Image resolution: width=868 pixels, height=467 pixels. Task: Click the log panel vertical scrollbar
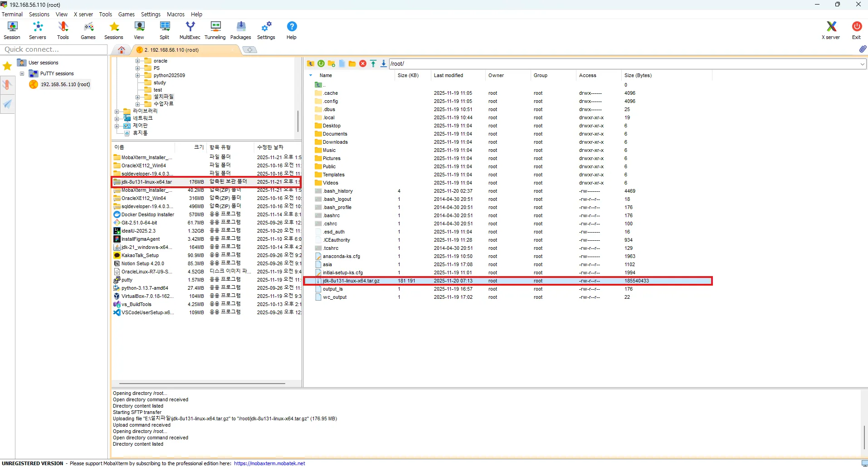pyautogui.click(x=864, y=438)
